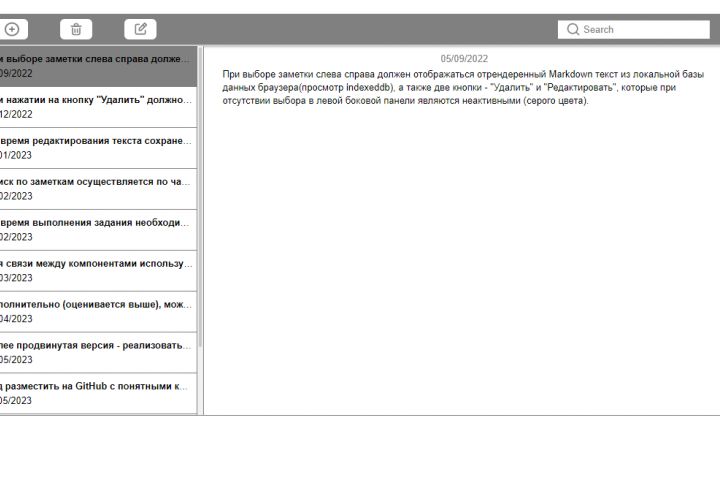
Task: Select note 'время редактирования текста сохране…'
Action: (98, 148)
